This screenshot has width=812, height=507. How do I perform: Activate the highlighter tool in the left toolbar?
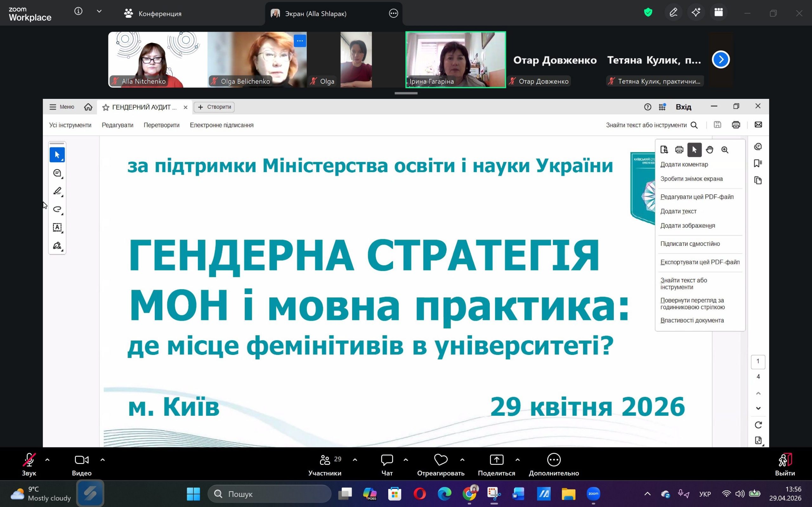coord(57,191)
